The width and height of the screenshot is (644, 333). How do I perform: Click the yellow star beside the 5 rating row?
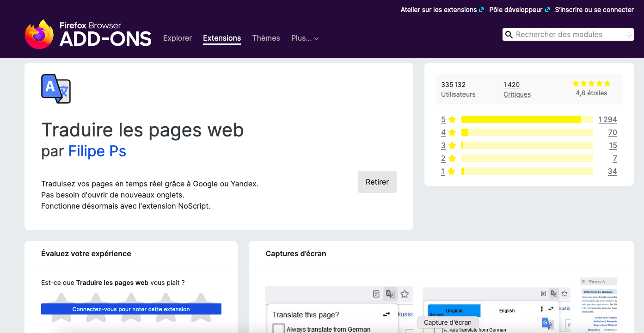452,119
